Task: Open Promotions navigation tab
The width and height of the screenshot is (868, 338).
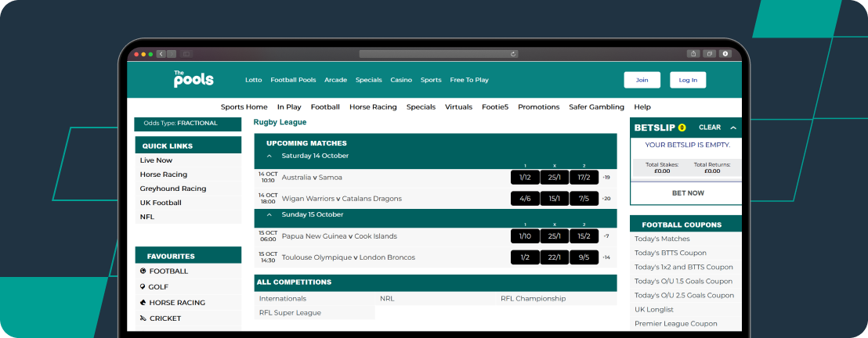Action: coord(539,106)
